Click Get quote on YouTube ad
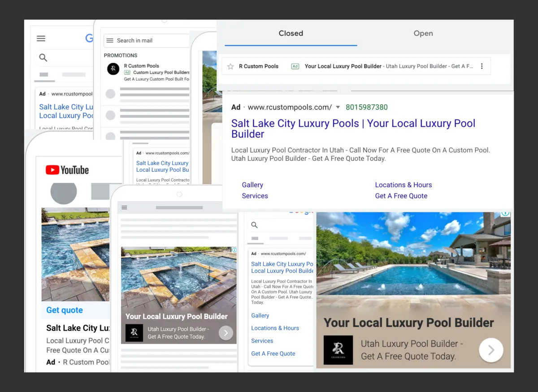 [65, 310]
